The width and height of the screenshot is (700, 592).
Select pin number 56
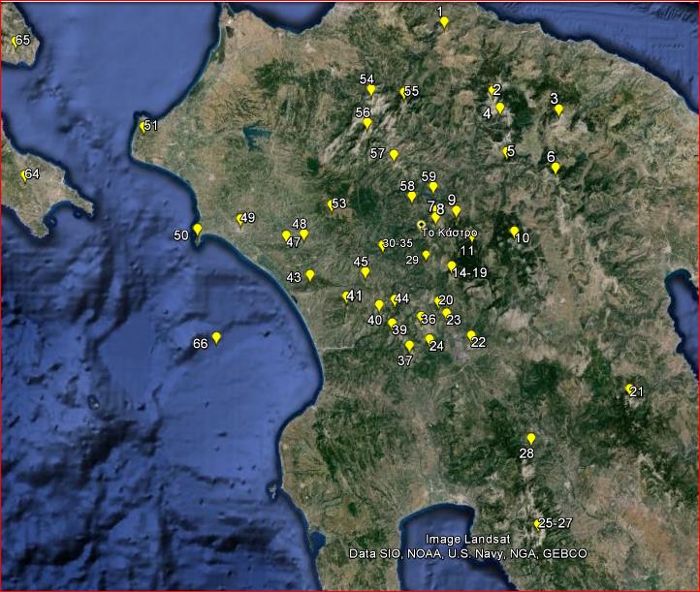[x=366, y=124]
